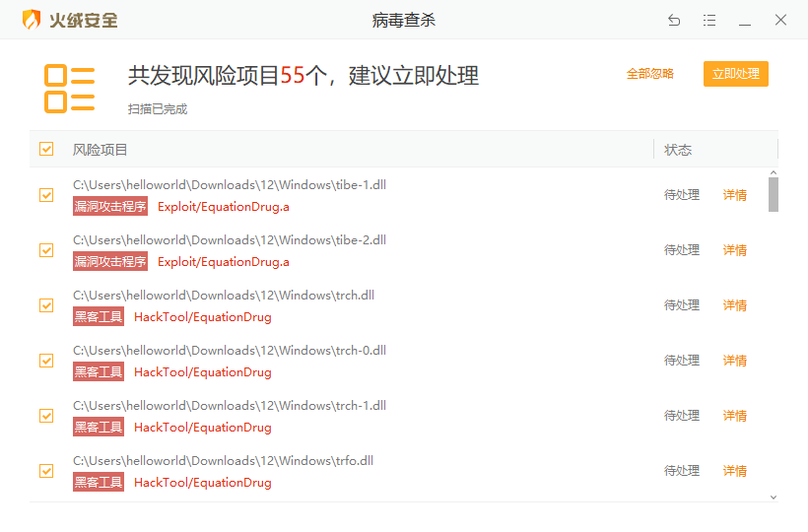Click scrollbar up arrow in risk list

pos(774,172)
